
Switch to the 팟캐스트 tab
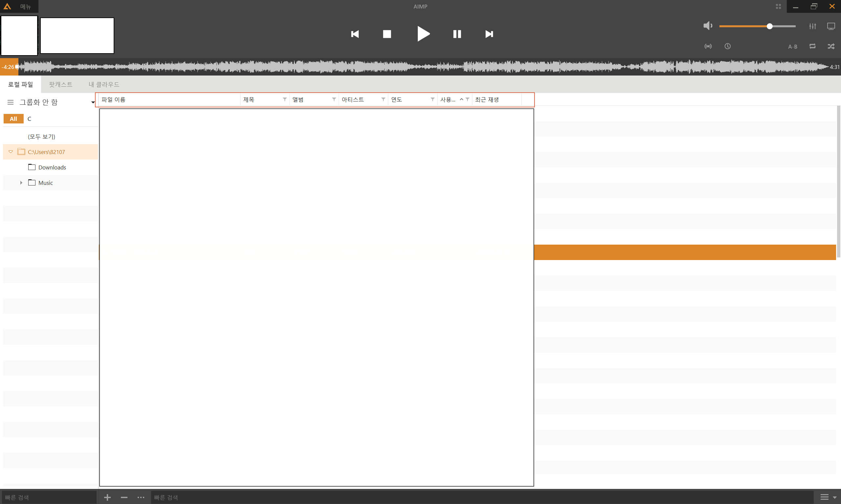coord(60,84)
